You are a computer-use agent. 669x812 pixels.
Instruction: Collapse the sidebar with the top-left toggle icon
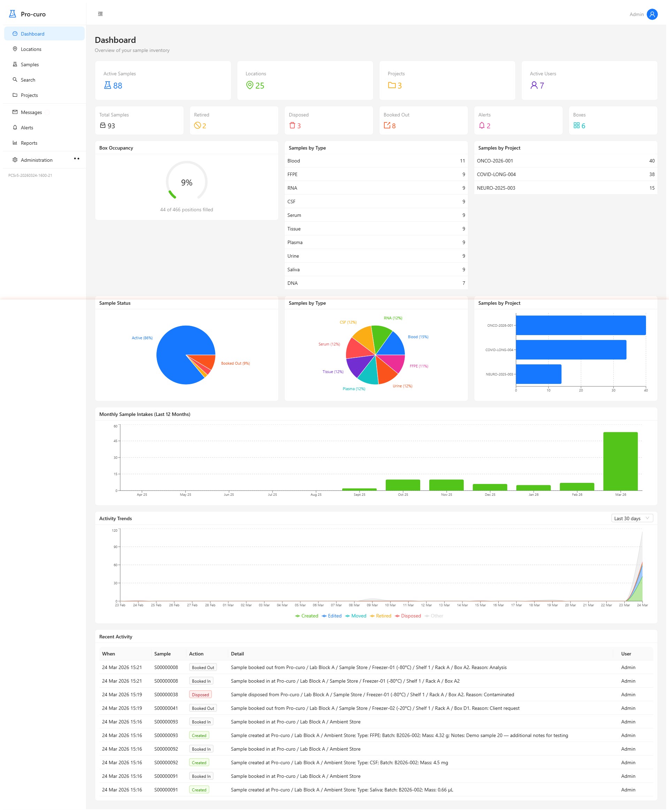pyautogui.click(x=100, y=14)
